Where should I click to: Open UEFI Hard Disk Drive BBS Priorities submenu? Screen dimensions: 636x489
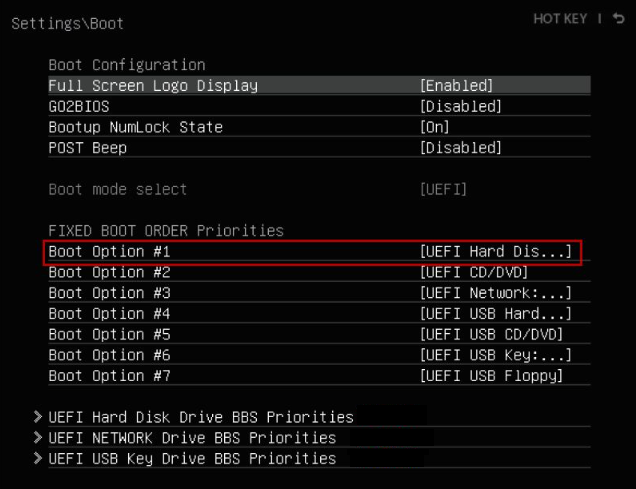[x=201, y=417]
